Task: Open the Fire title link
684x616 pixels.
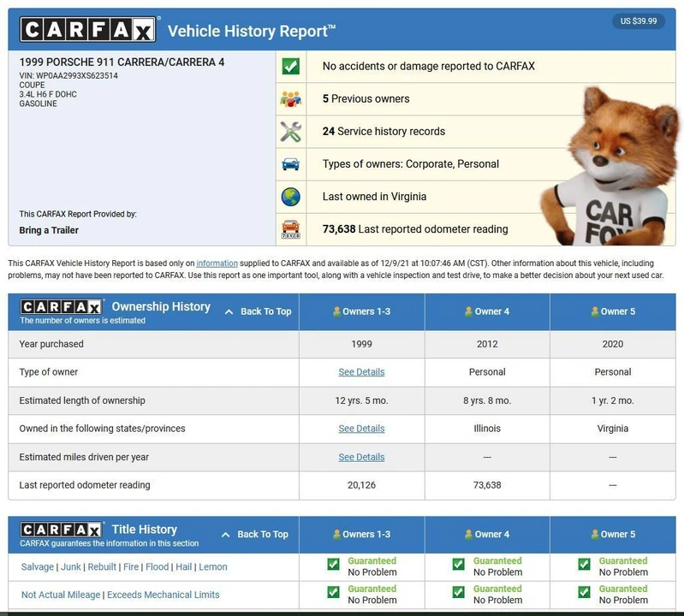Action: 131,566
